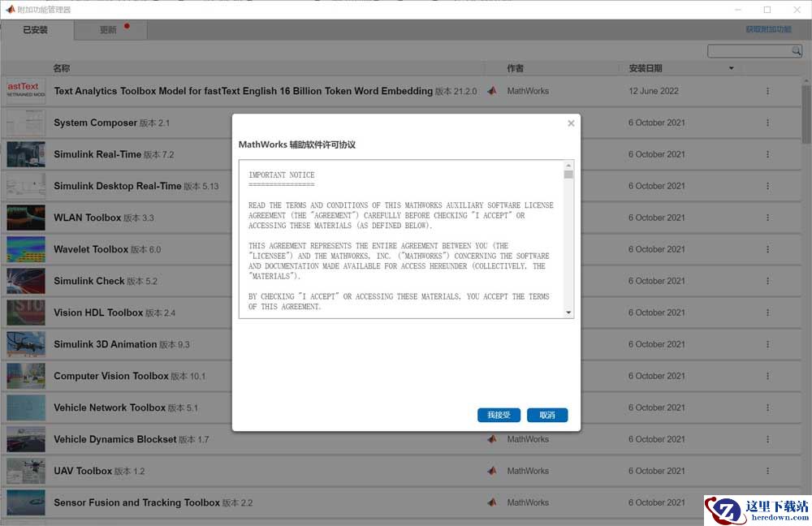Click the Vehicle Dynamics Blockset thumbnail
This screenshot has height=526, width=812.
pos(26,439)
